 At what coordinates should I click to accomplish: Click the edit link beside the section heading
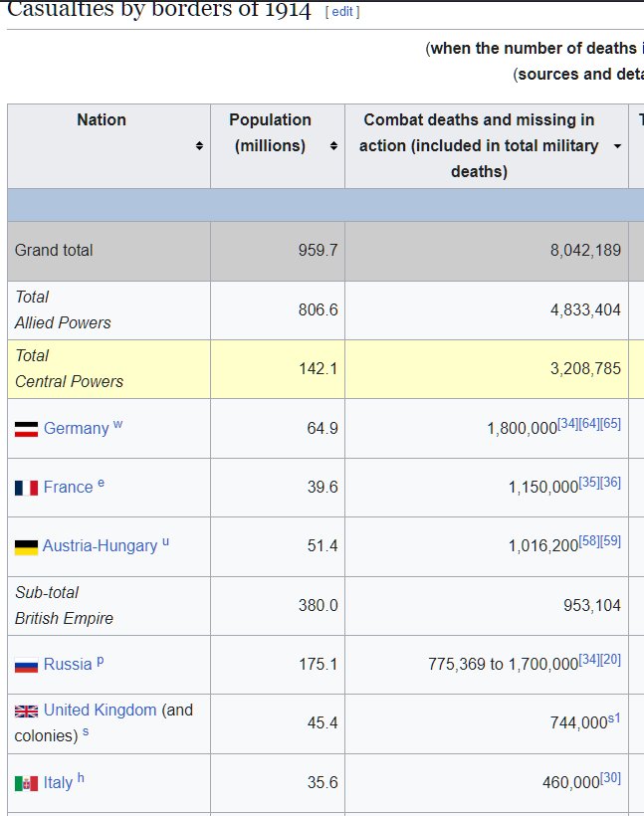coord(342,12)
